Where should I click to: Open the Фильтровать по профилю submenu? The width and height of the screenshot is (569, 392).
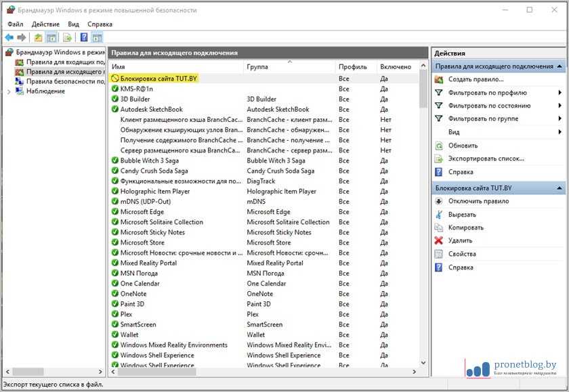point(560,93)
